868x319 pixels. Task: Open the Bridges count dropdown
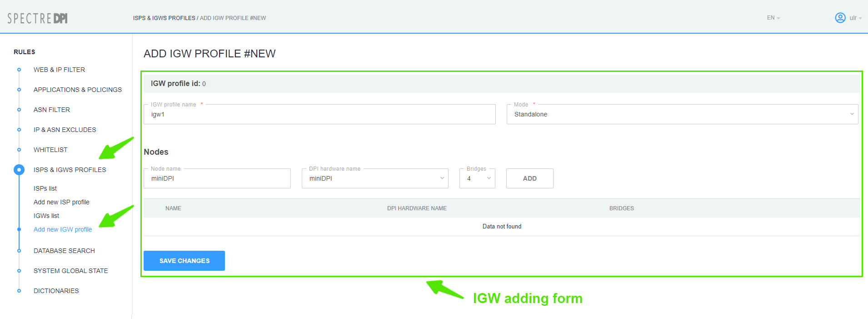point(477,178)
